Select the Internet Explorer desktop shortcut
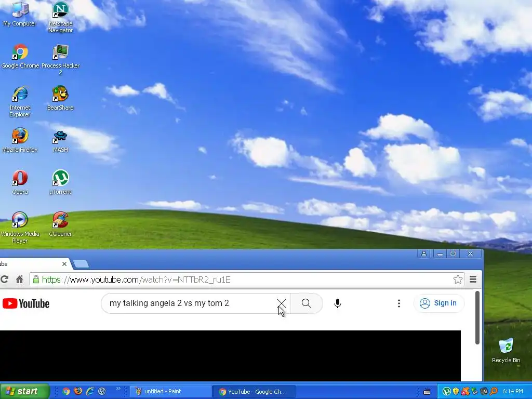 click(x=20, y=101)
